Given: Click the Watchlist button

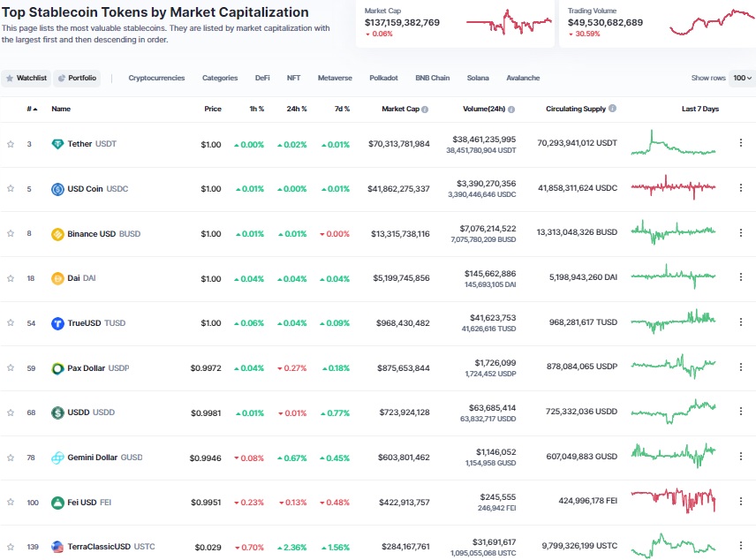Looking at the screenshot, I should coord(26,78).
